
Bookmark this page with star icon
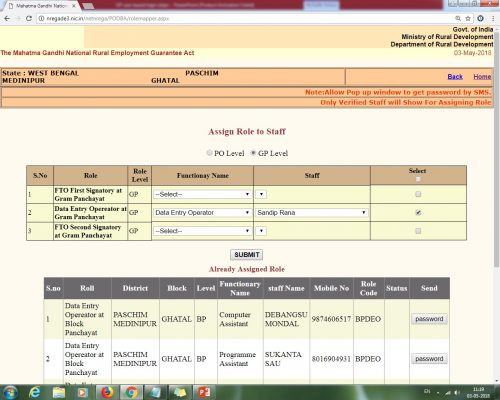(x=468, y=18)
